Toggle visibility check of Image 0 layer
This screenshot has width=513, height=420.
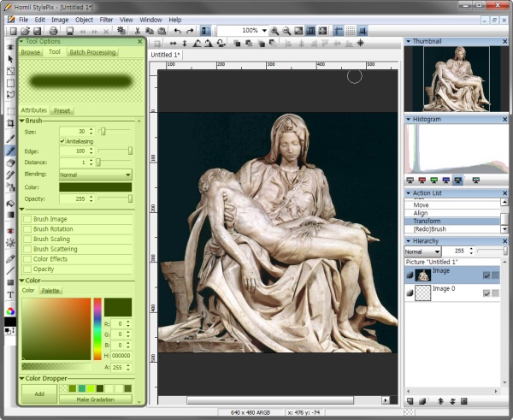coord(486,293)
